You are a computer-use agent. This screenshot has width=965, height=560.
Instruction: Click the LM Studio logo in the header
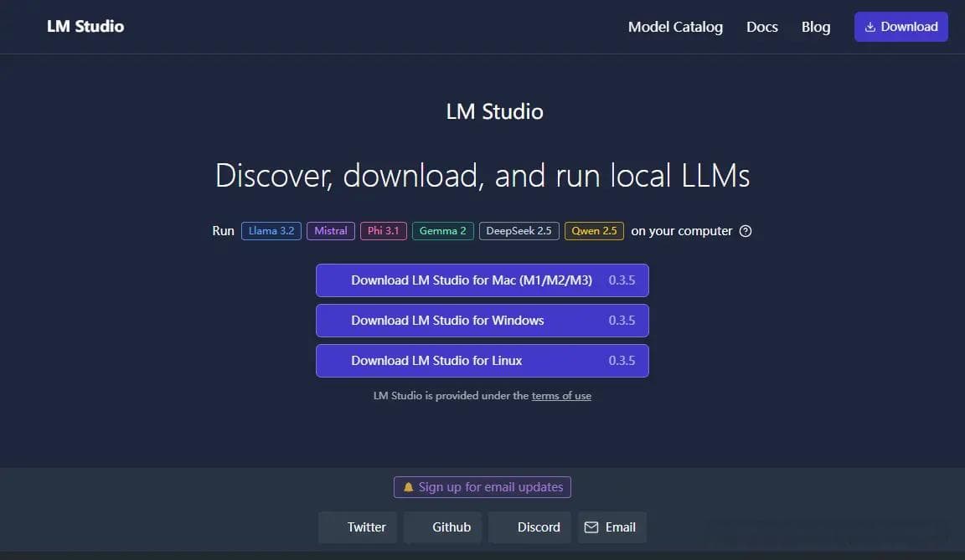85,27
